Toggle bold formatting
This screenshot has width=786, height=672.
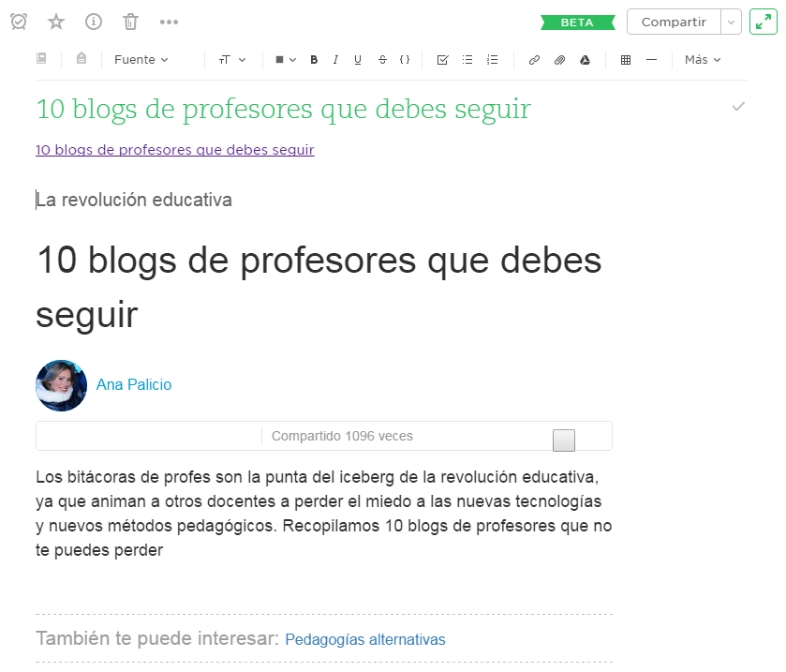coord(314,60)
